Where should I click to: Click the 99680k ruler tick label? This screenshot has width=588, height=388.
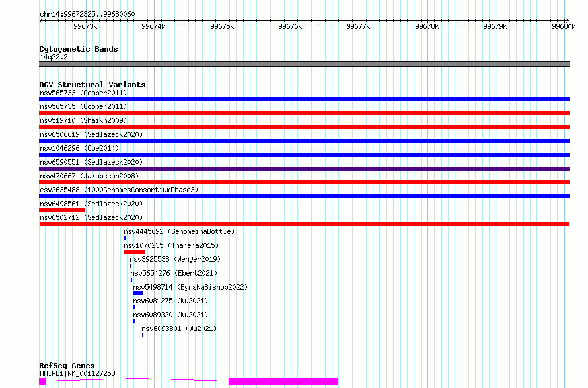pos(564,26)
